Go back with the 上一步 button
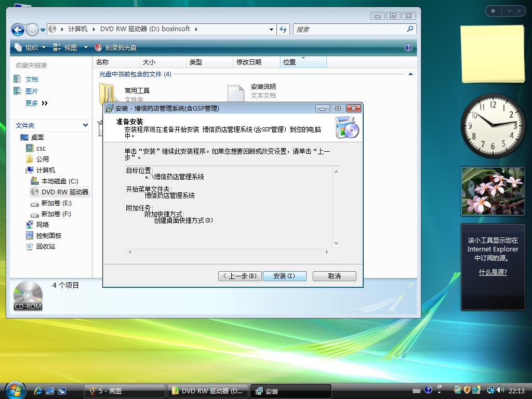 (239, 276)
